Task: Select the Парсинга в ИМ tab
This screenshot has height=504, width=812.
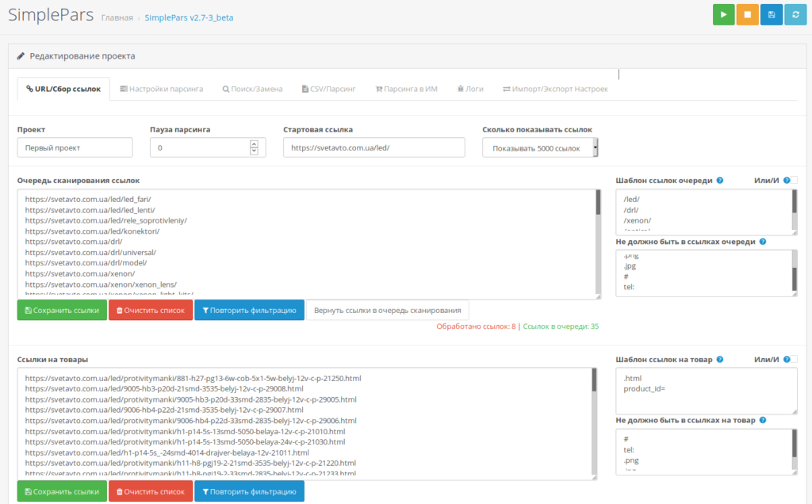Action: tap(407, 89)
